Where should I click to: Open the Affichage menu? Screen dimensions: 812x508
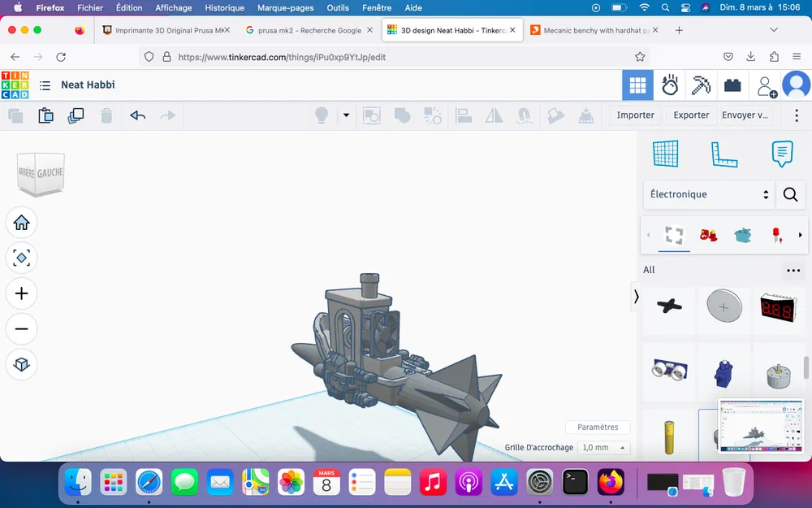[x=173, y=7]
